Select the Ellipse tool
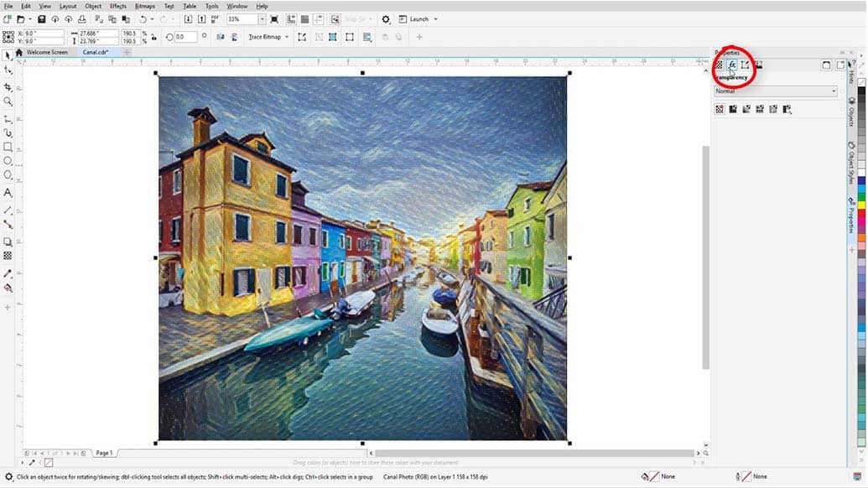 [x=8, y=161]
